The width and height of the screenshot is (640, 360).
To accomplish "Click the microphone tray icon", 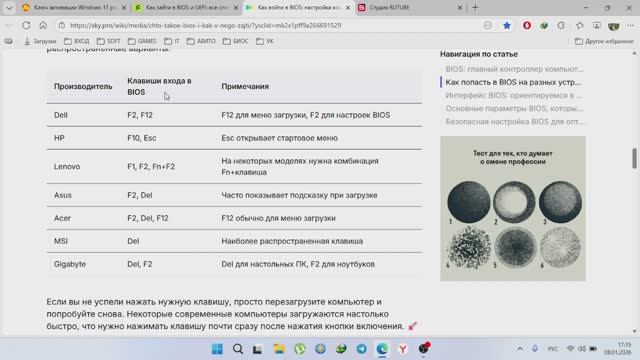I will point(535,349).
